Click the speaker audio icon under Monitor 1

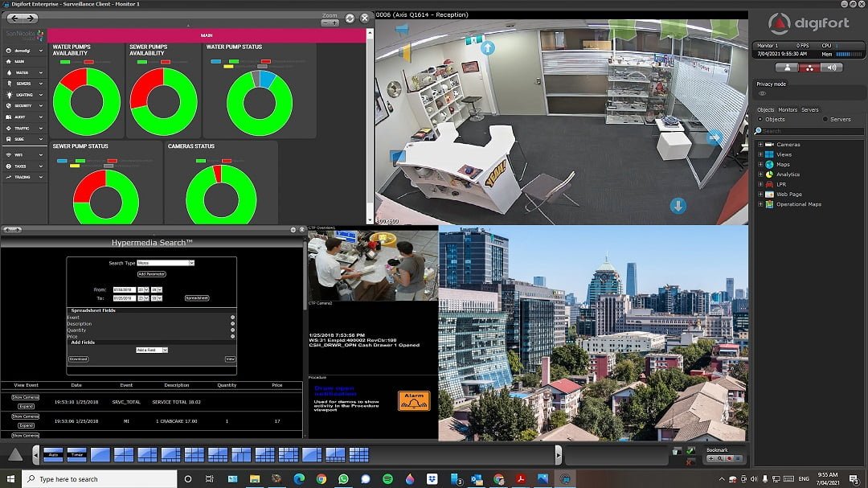click(831, 68)
